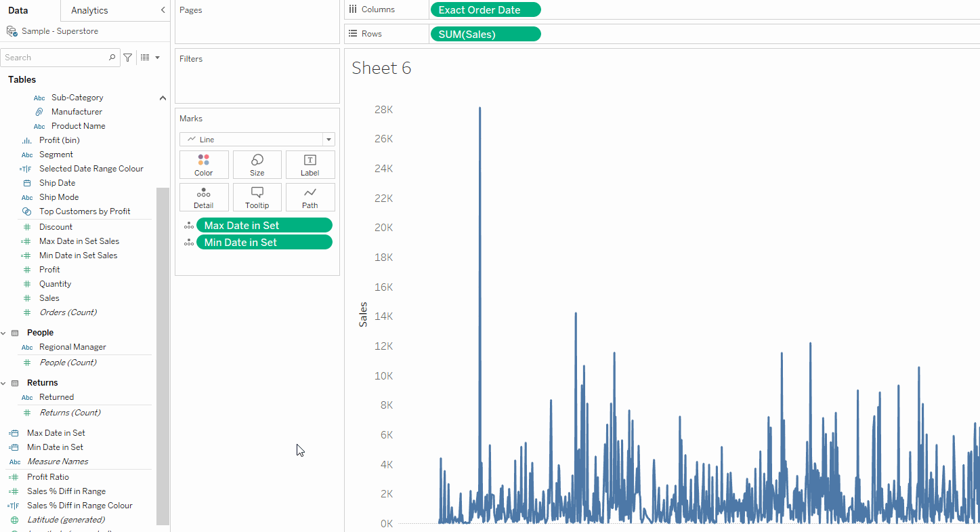Open the Color marks card
Image resolution: width=980 pixels, height=532 pixels.
pyautogui.click(x=204, y=165)
